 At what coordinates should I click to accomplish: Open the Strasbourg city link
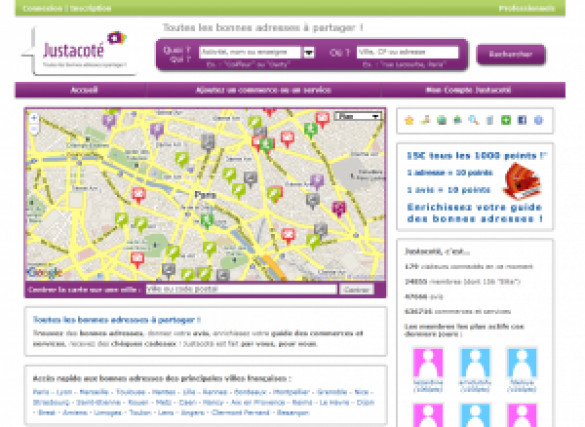[51, 402]
